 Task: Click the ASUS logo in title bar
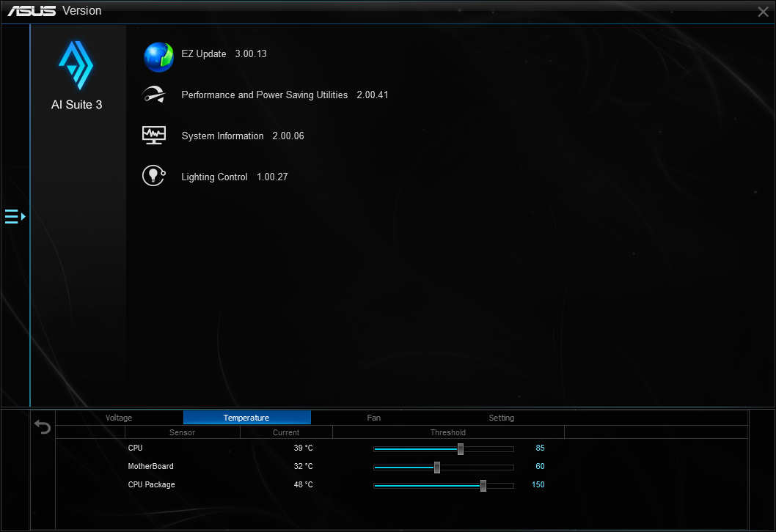click(32, 11)
